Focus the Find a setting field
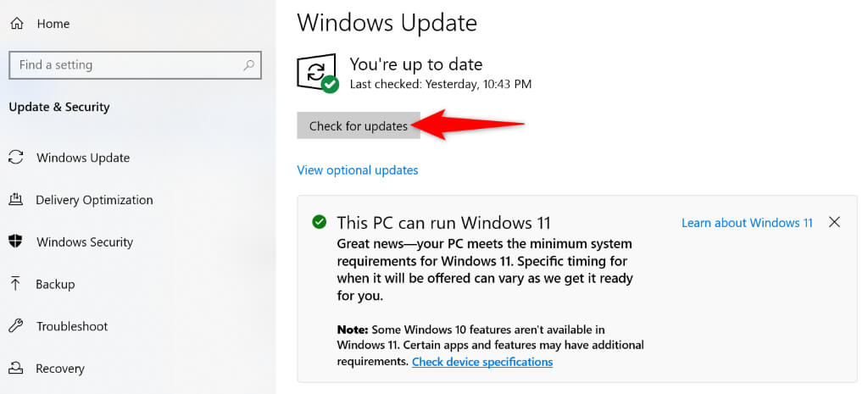 127,64
